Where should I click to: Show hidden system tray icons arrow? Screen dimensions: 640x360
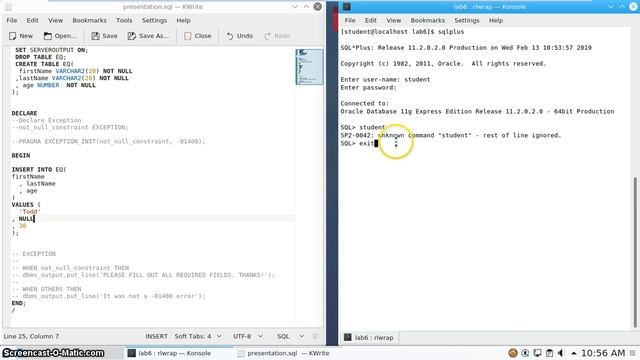pos(573,353)
